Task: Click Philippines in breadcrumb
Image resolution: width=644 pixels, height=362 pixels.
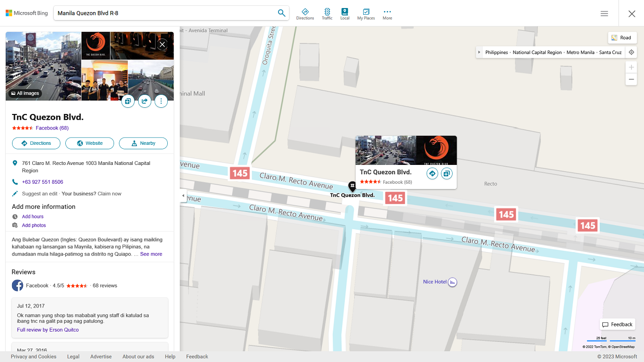Action: pos(496,52)
